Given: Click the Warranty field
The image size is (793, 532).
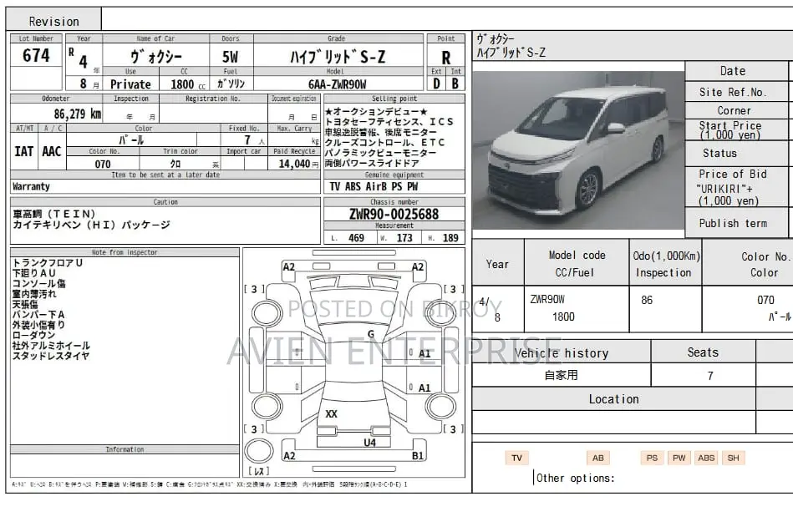Looking at the screenshot, I should 165,186.
